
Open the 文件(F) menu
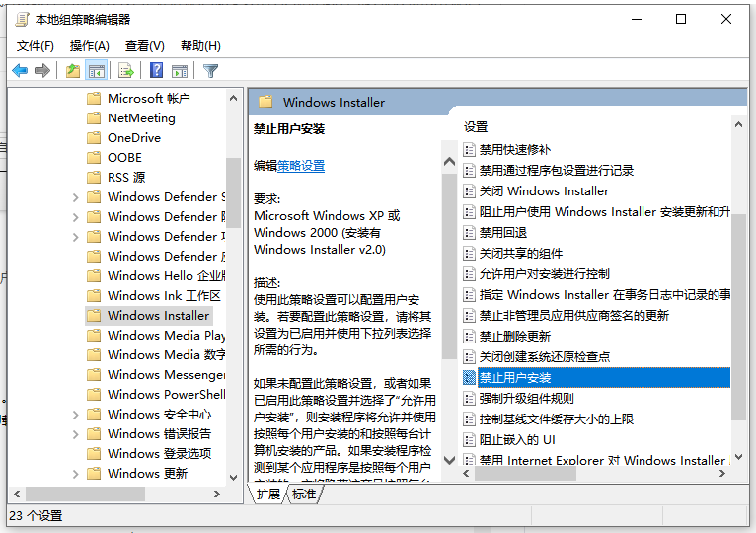[36, 46]
